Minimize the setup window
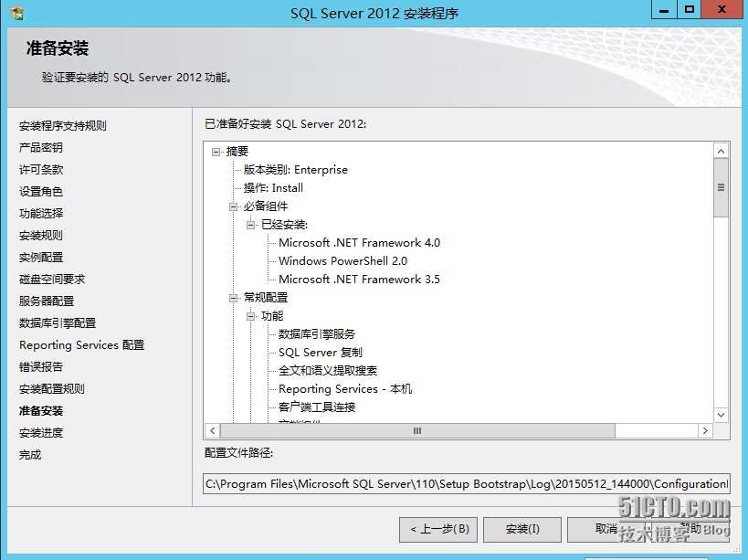 [x=664, y=9]
